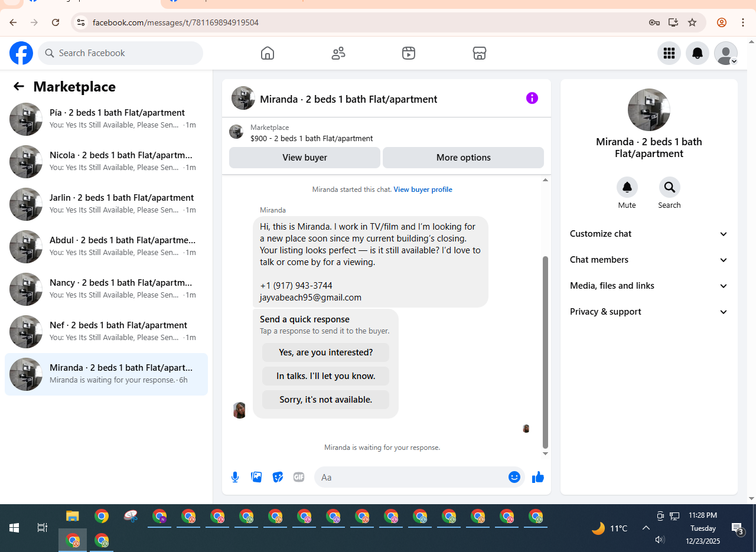
Task: Send quick reply 'Sorry, it's not available.'
Action: [326, 400]
